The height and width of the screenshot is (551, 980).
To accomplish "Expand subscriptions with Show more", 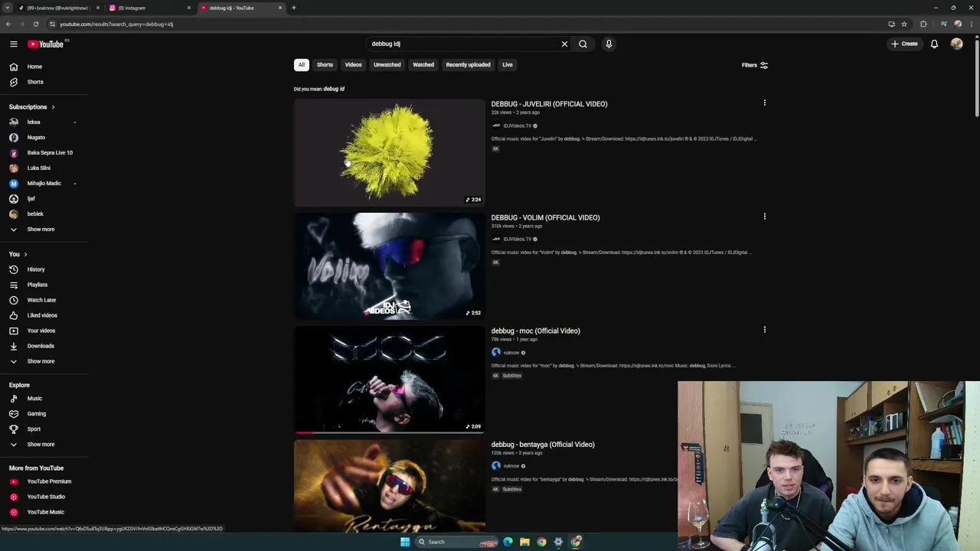I will coord(43,229).
